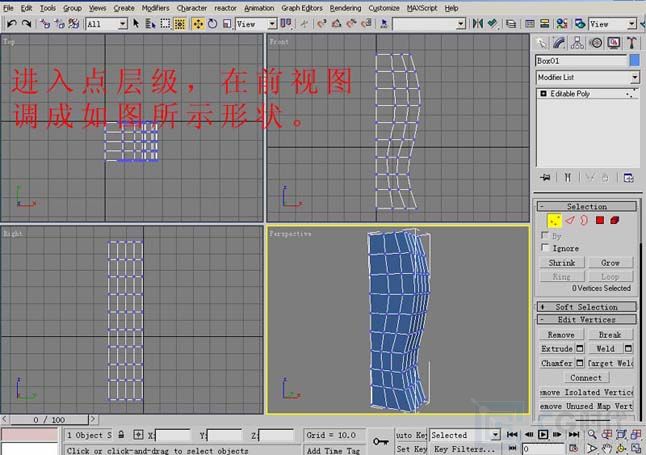Open the MAXScript menu
The image size is (646, 455).
(x=422, y=8)
